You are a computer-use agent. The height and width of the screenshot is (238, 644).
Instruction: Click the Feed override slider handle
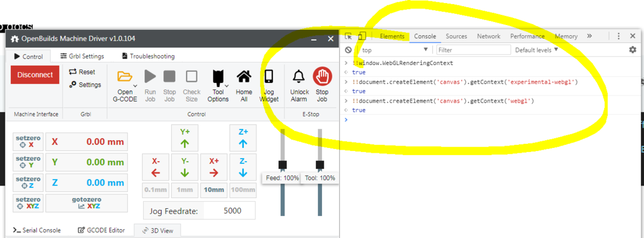tap(283, 165)
